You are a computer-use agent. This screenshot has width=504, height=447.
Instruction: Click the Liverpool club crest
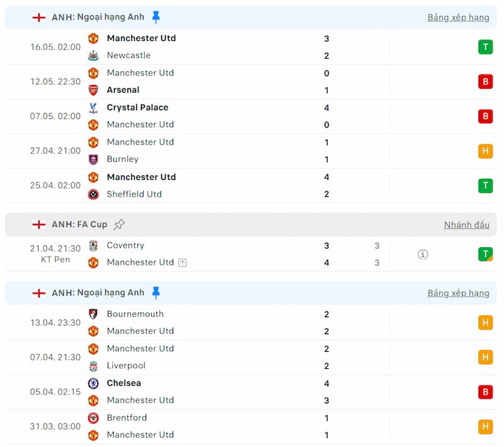coord(93,366)
